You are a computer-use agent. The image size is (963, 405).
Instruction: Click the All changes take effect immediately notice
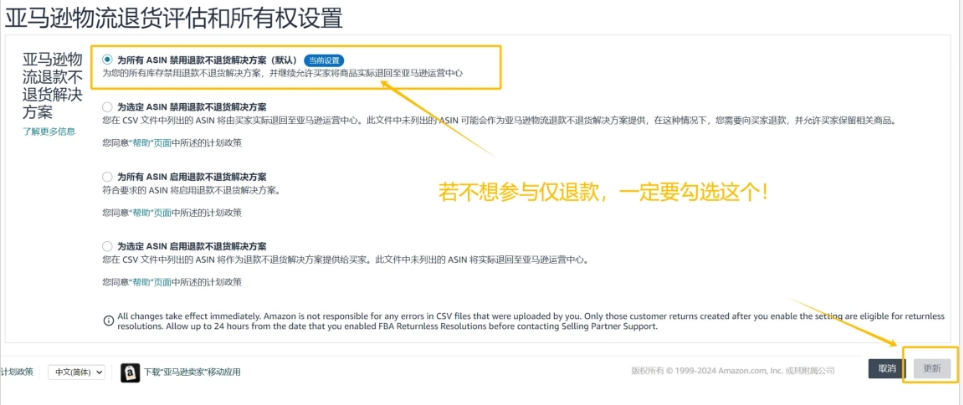pyautogui.click(x=531, y=321)
